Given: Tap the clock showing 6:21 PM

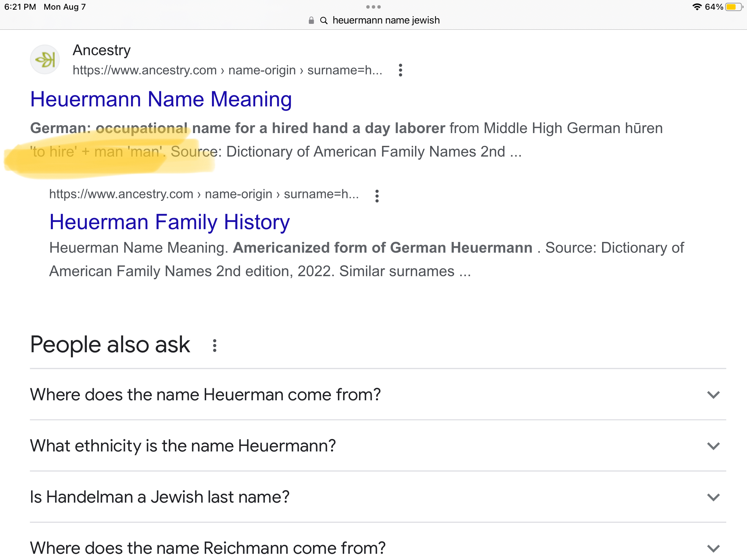Looking at the screenshot, I should tap(20, 7).
